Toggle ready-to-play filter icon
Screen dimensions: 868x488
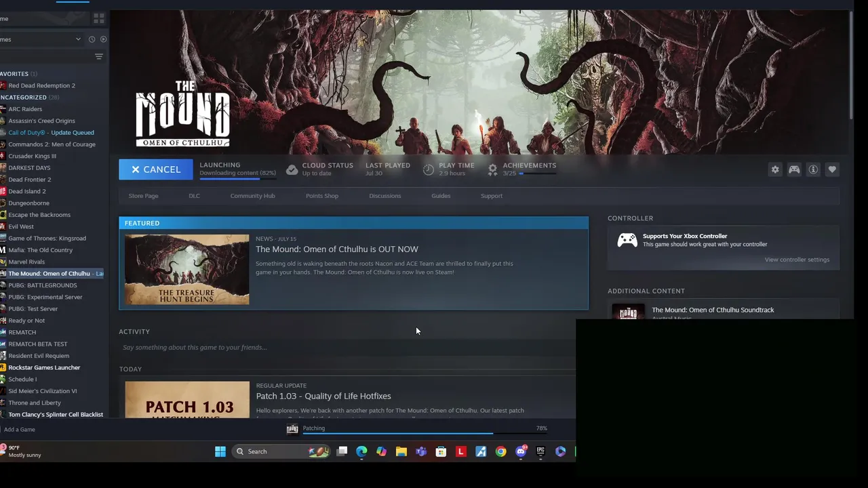(x=103, y=39)
